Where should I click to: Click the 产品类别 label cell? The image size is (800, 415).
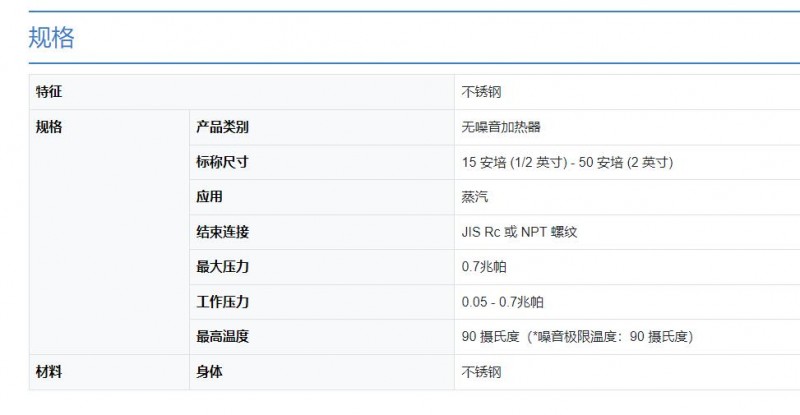322,127
